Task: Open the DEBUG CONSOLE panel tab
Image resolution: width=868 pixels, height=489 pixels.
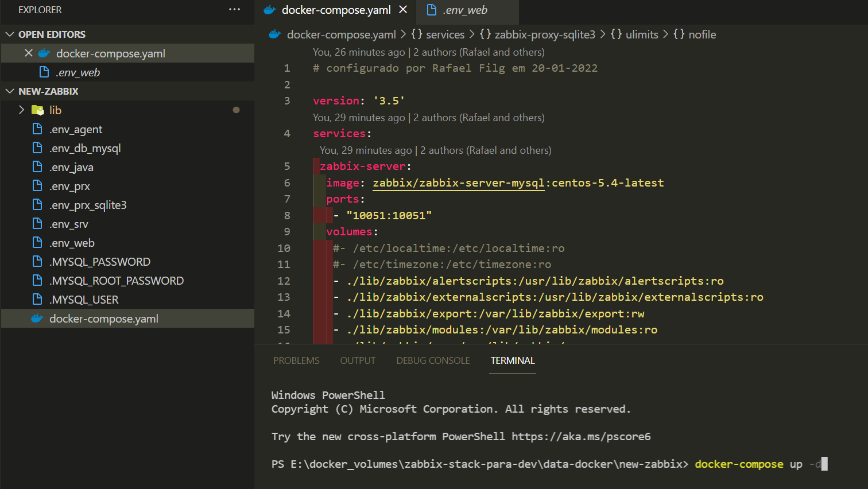Action: click(x=433, y=360)
